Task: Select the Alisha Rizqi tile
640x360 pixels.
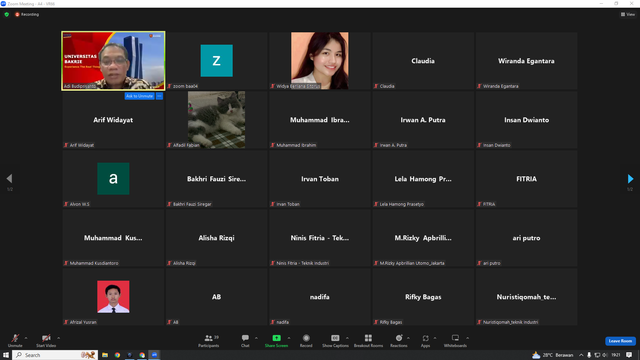Action: (x=216, y=238)
